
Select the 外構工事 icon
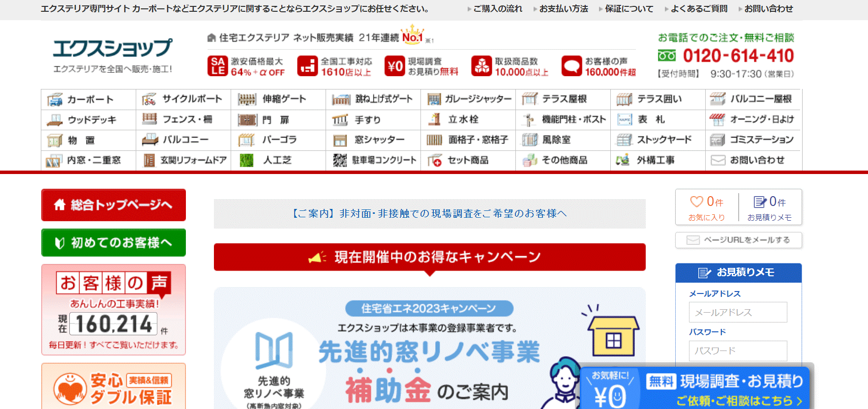[623, 160]
